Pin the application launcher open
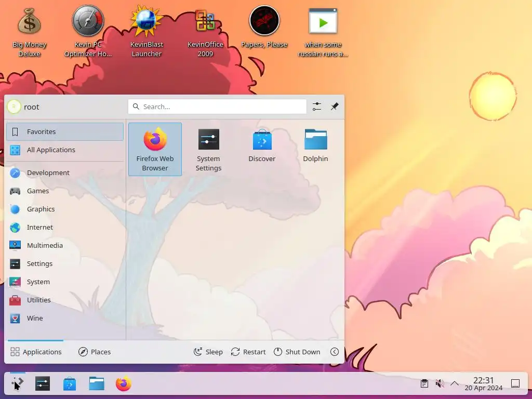 pyautogui.click(x=335, y=107)
